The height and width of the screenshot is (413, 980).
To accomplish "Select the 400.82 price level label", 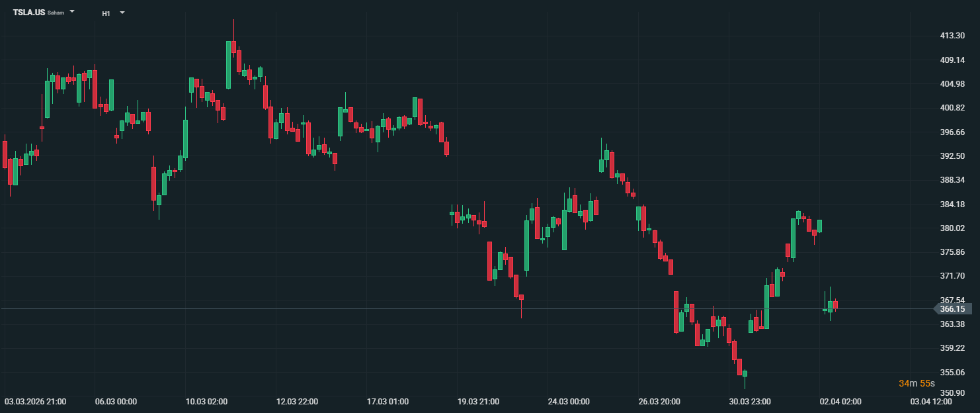I will coord(952,108).
